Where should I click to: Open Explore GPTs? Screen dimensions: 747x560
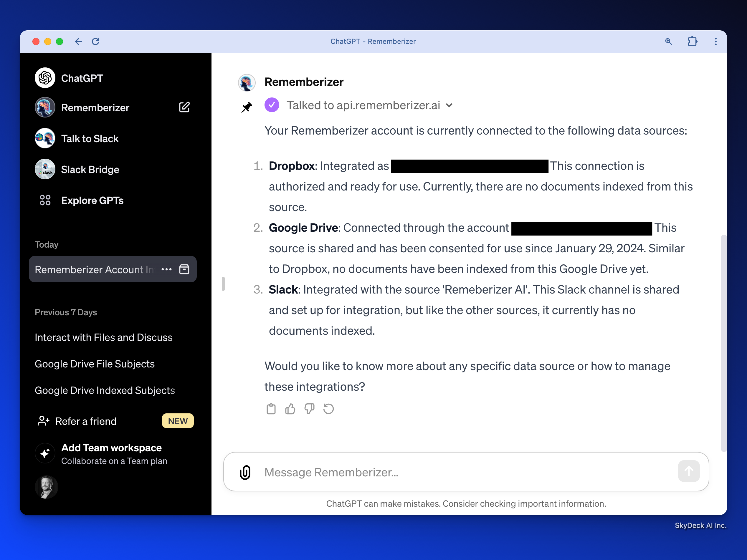click(92, 200)
